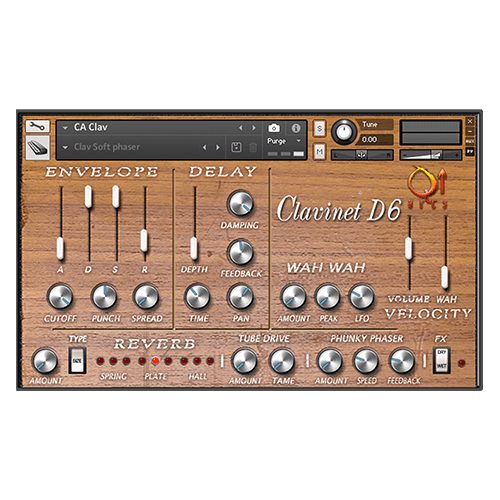Open the wrench instrument edit mode
500x500 pixels.
coord(38,126)
